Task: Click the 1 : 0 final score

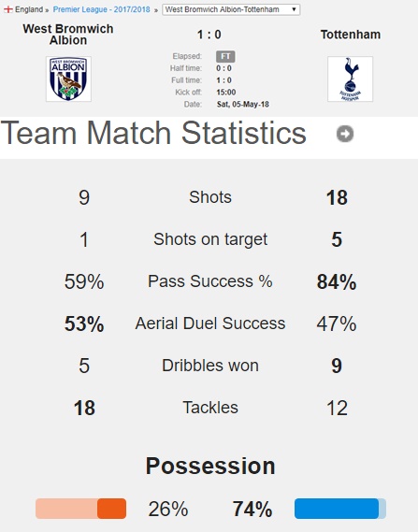Action: pos(209,35)
